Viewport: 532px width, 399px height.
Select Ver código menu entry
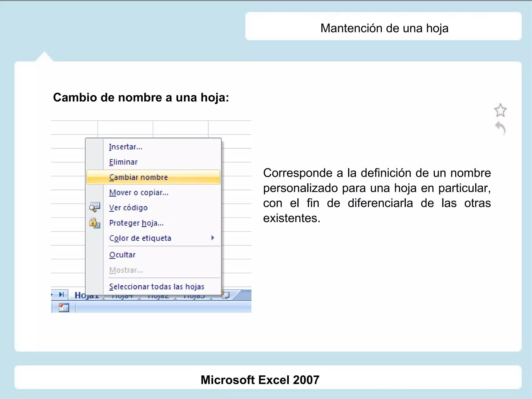128,207
